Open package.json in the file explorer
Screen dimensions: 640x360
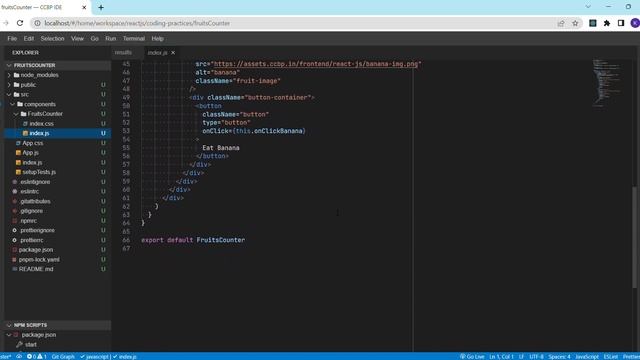point(57,250)
